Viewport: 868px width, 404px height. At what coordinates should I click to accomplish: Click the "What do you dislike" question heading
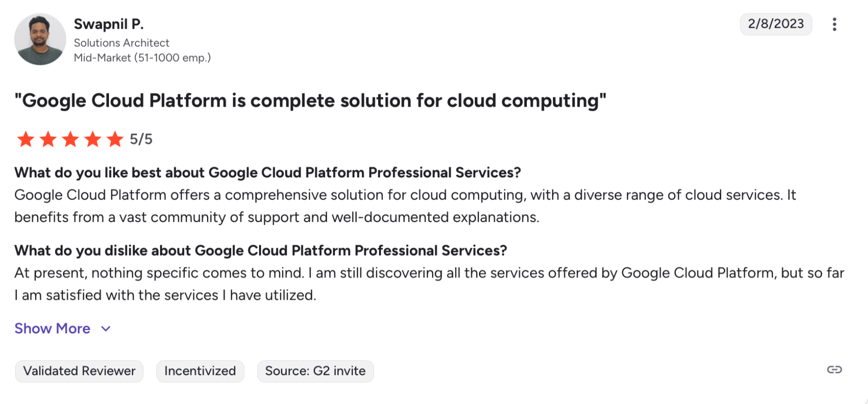261,250
